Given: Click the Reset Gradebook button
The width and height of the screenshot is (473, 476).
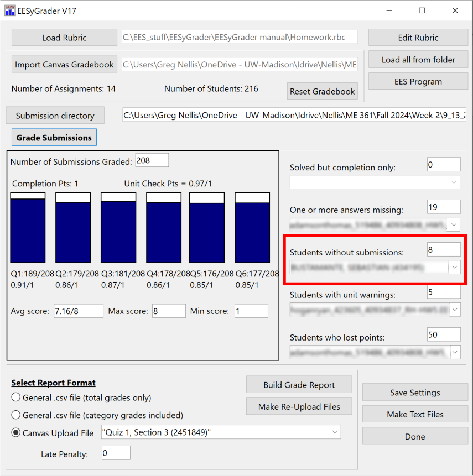Looking at the screenshot, I should click(322, 91).
